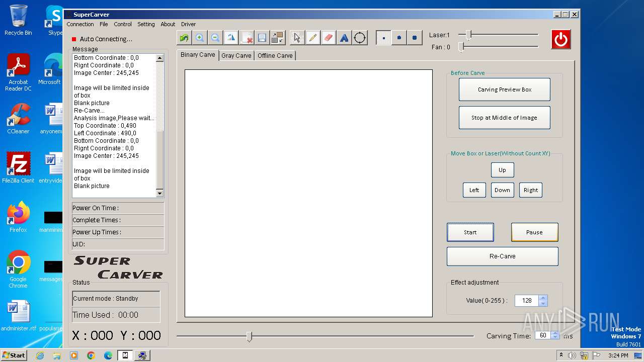
Task: Click the mirror/flip image icon
Action: [x=231, y=38]
